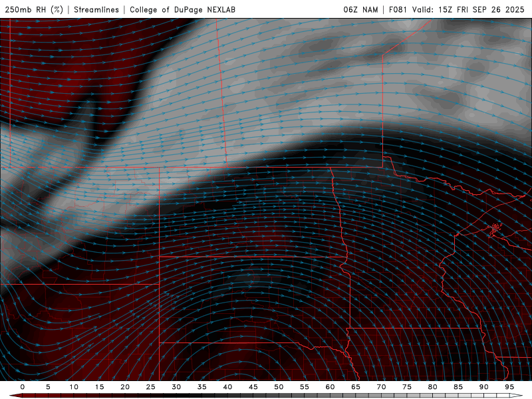The image size is (532, 399).
Task: Click the "5" color scale label
Action: 48,387
